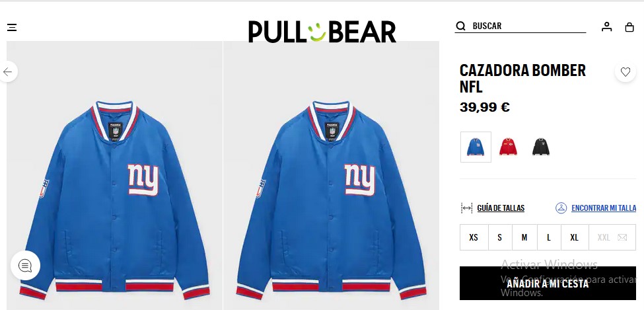
Task: Select size M
Action: (x=524, y=237)
